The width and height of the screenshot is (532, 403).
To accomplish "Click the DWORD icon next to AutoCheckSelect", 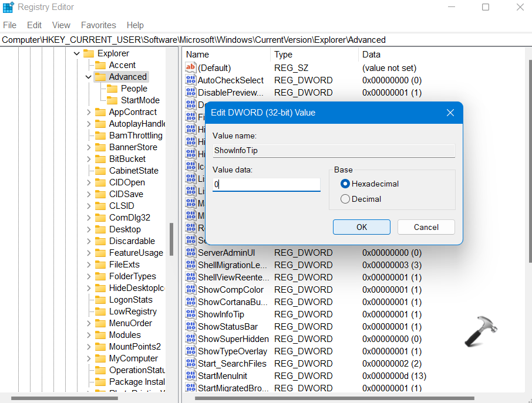I will 190,80.
